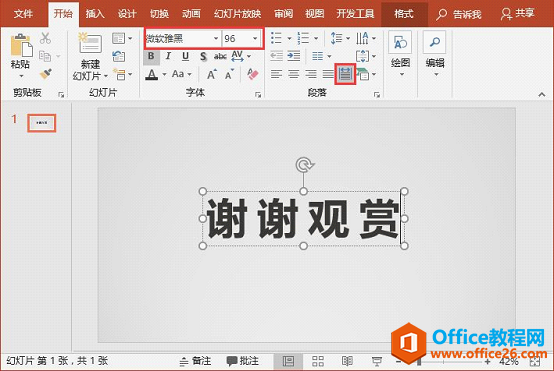This screenshot has height=371, width=554.
Task: Insert a New Slide icon
Action: [90, 43]
